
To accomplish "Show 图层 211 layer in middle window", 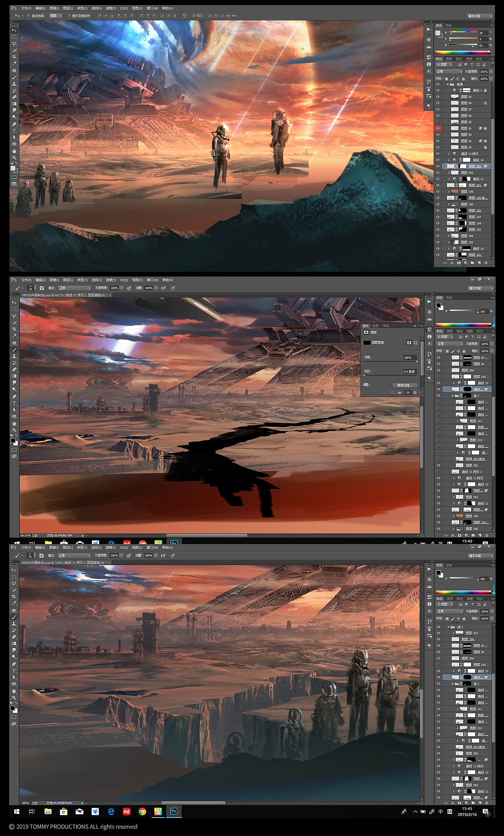I will coord(438,421).
